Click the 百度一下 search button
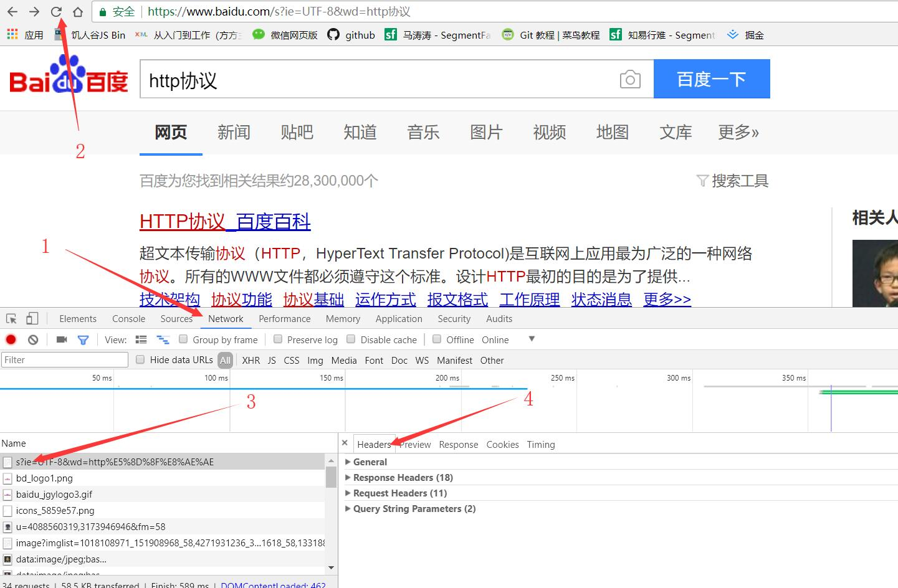 pyautogui.click(x=712, y=78)
